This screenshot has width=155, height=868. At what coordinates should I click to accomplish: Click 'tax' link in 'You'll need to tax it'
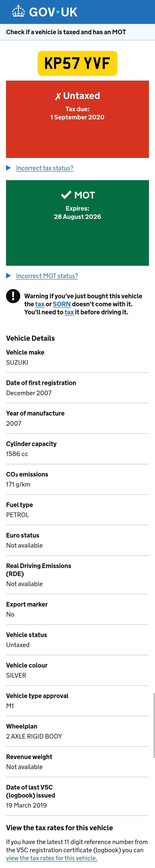pos(69,312)
